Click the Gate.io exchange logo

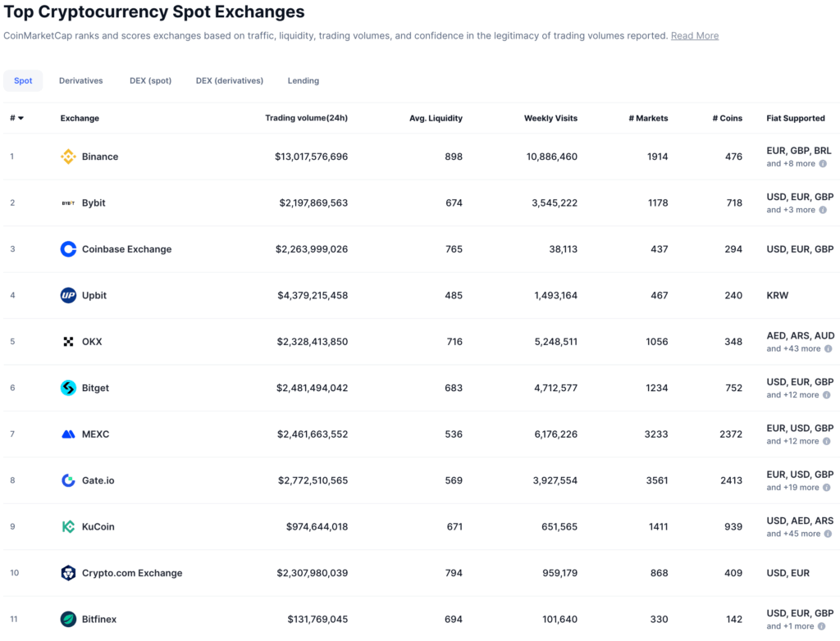[69, 480]
